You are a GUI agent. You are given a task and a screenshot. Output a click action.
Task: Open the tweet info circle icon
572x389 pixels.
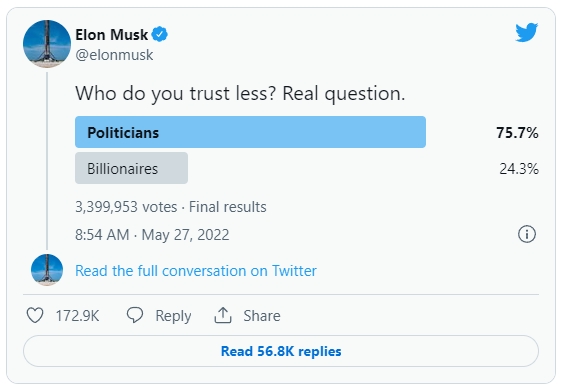click(x=527, y=234)
